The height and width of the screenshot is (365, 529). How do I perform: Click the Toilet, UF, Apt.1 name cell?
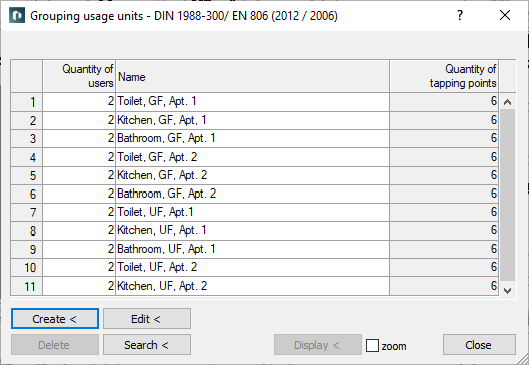252,212
